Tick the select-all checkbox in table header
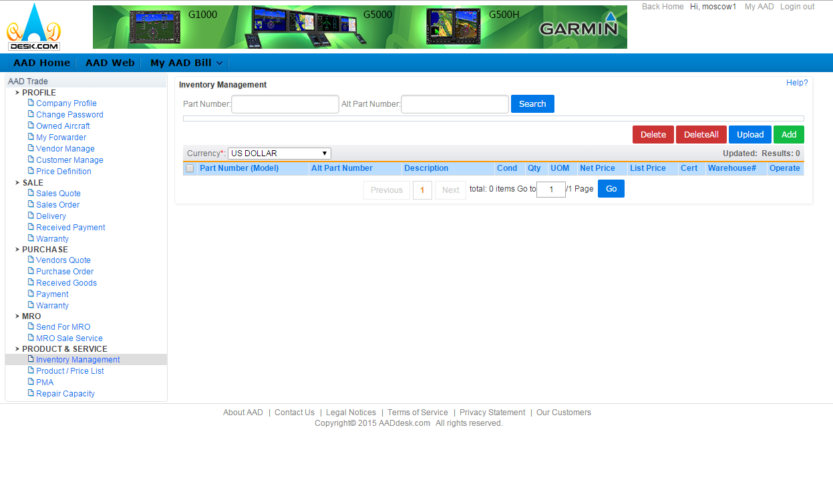This screenshot has height=504, width=833. tap(190, 168)
